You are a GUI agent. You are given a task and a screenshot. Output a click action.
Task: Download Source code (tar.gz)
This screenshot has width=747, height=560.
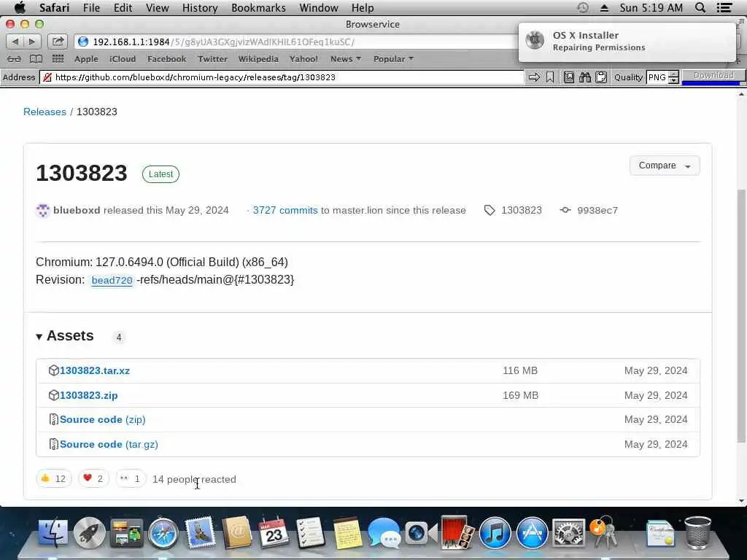coord(109,444)
